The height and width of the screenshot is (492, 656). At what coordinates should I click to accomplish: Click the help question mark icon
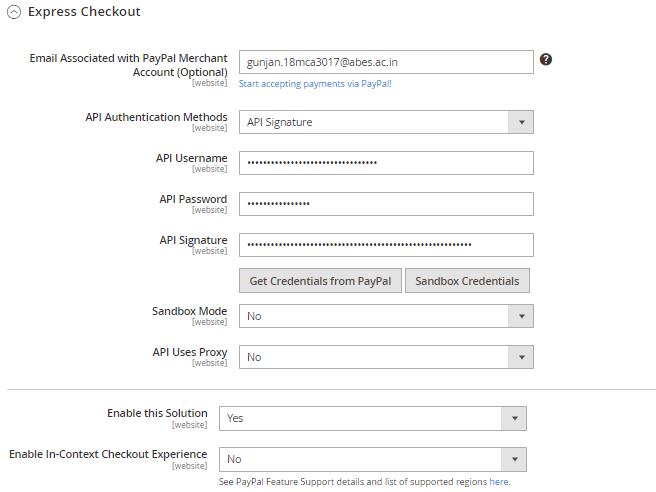[546, 60]
